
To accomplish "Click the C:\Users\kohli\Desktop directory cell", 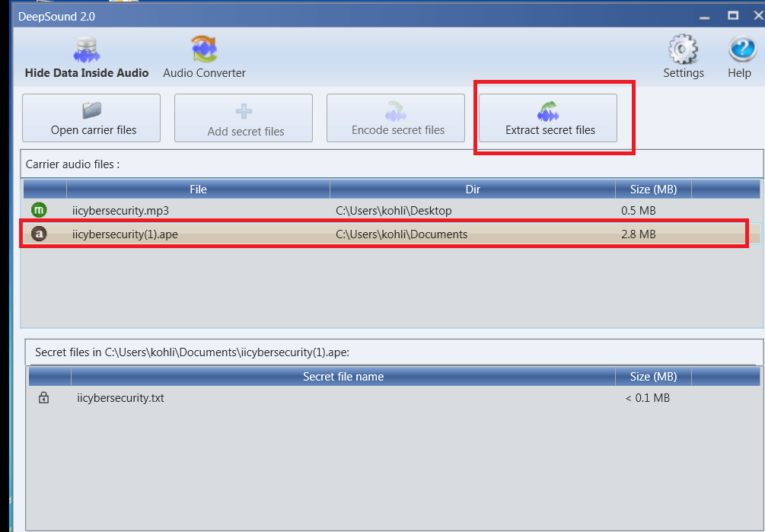I will 394,211.
